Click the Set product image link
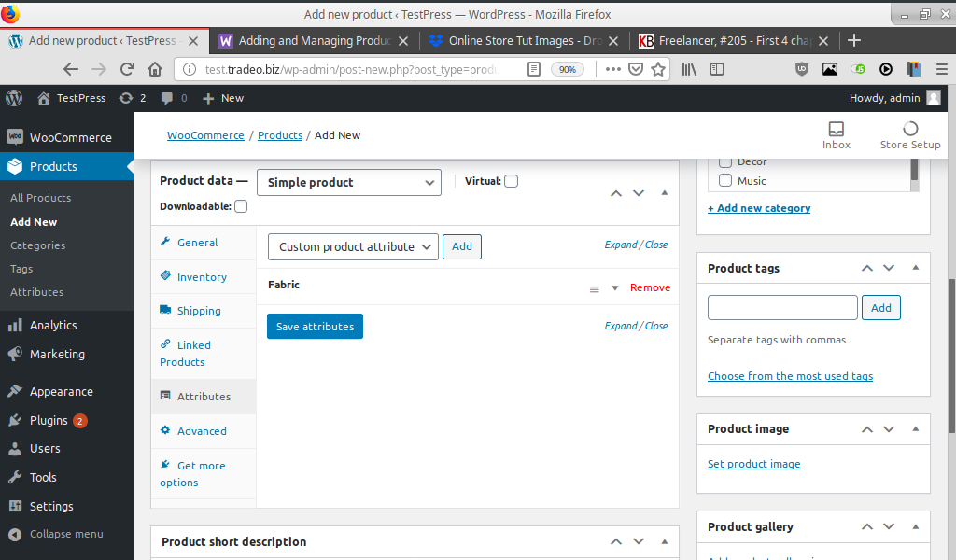Image resolution: width=956 pixels, height=560 pixels. [x=753, y=463]
